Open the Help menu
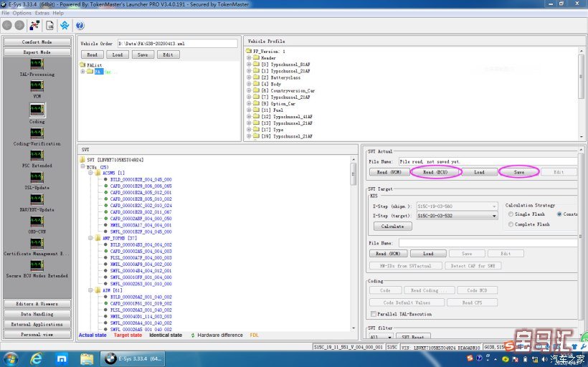The image size is (588, 367). coord(58,13)
